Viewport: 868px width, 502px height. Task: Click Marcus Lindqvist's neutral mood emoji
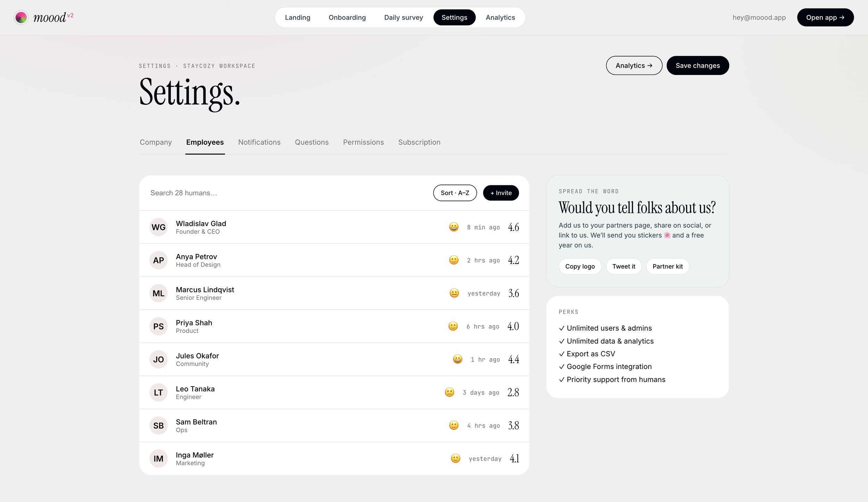click(454, 293)
